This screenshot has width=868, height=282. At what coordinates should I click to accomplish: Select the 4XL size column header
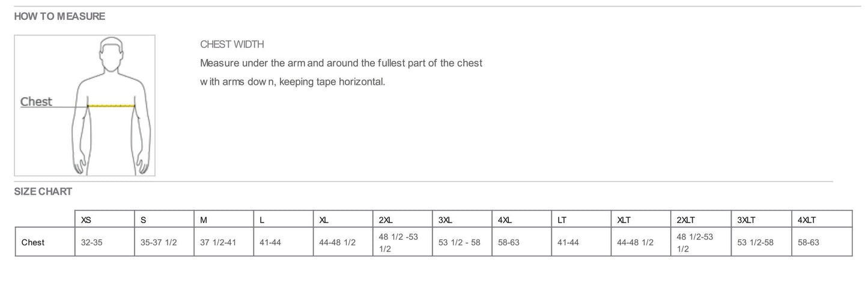[505, 220]
